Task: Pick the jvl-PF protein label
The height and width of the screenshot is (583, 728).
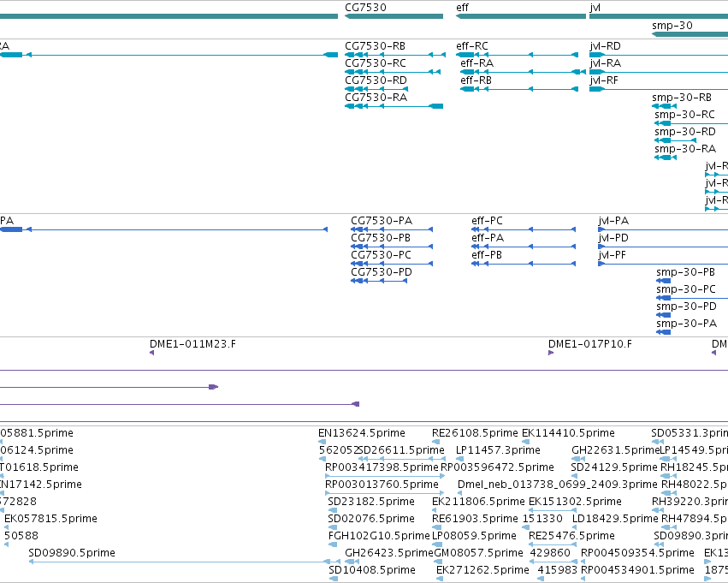Action: [612, 255]
